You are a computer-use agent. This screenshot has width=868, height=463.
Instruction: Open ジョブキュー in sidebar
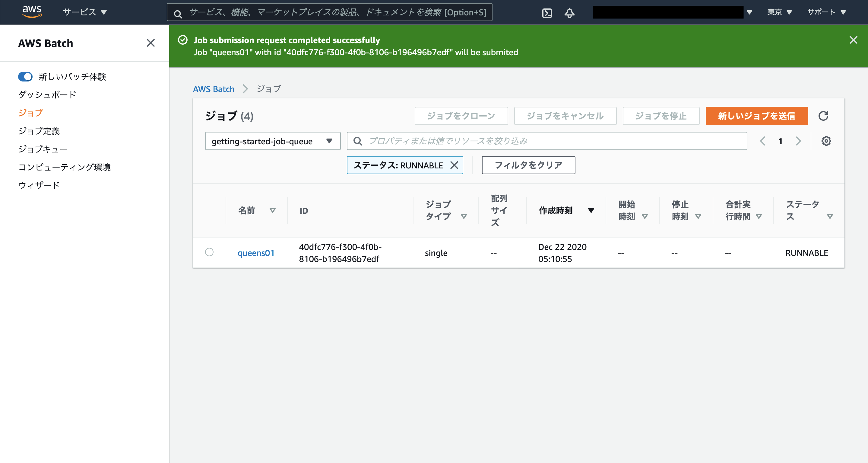(43, 149)
